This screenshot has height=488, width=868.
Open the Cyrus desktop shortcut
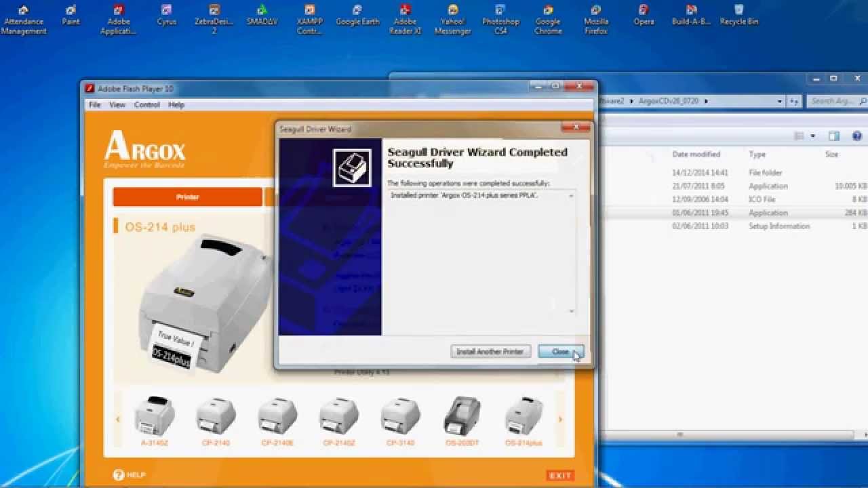click(166, 16)
